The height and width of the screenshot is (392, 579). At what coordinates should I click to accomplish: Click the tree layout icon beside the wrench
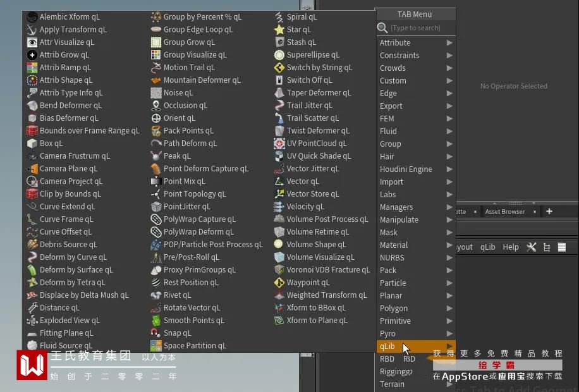(x=547, y=247)
